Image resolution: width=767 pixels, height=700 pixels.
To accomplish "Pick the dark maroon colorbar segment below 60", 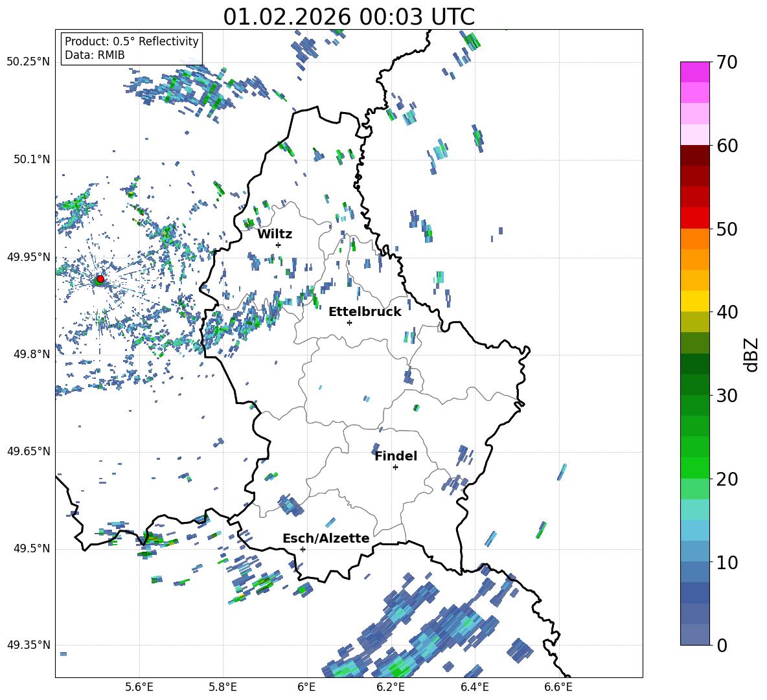I will click(694, 155).
